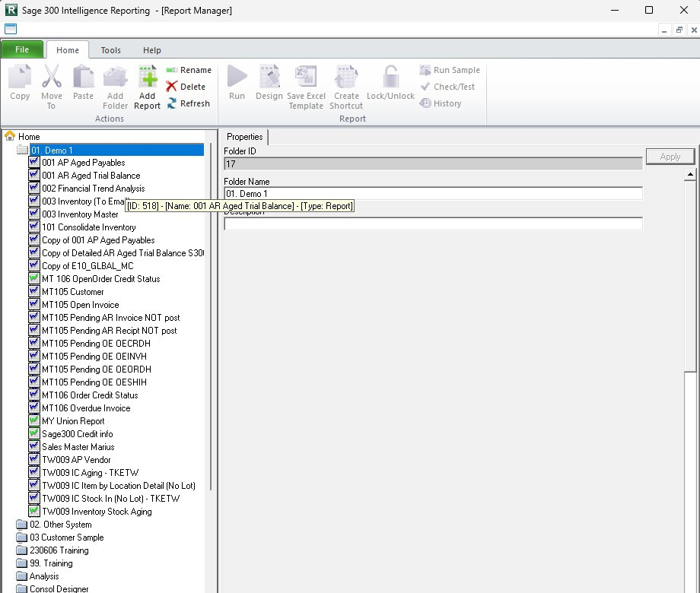Click the Paste icon

tap(84, 76)
